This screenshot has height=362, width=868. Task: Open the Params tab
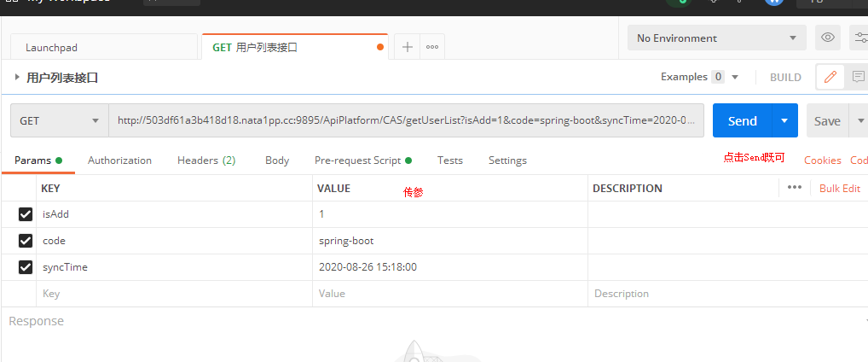(38, 161)
